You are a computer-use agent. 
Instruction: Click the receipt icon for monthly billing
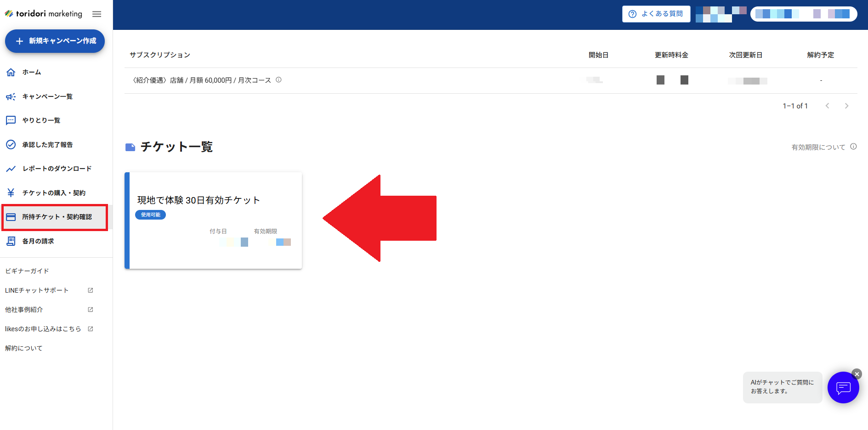tap(11, 241)
